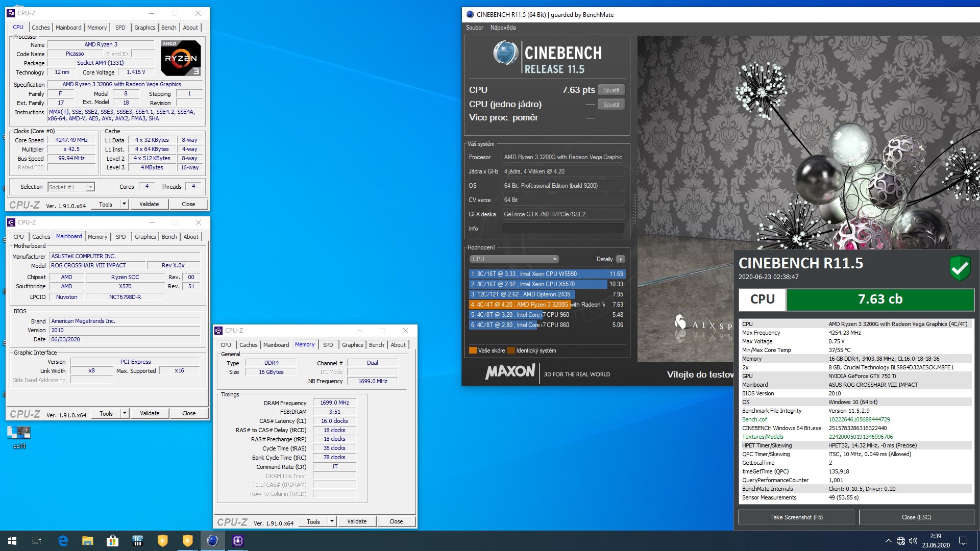Expand Tools dropdown arrow in Memory window
This screenshot has height=551, width=980.
332,521
